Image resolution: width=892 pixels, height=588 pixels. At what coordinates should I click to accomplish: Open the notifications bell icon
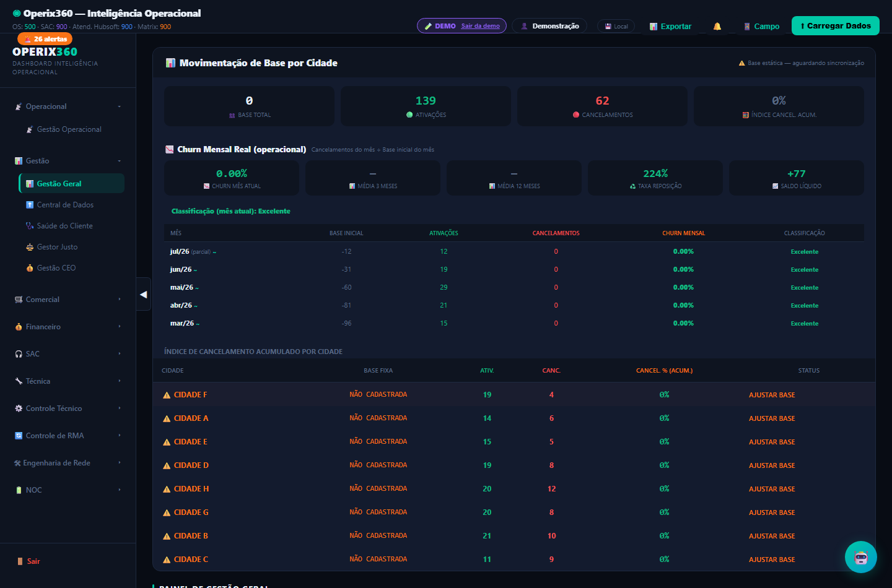point(717,27)
